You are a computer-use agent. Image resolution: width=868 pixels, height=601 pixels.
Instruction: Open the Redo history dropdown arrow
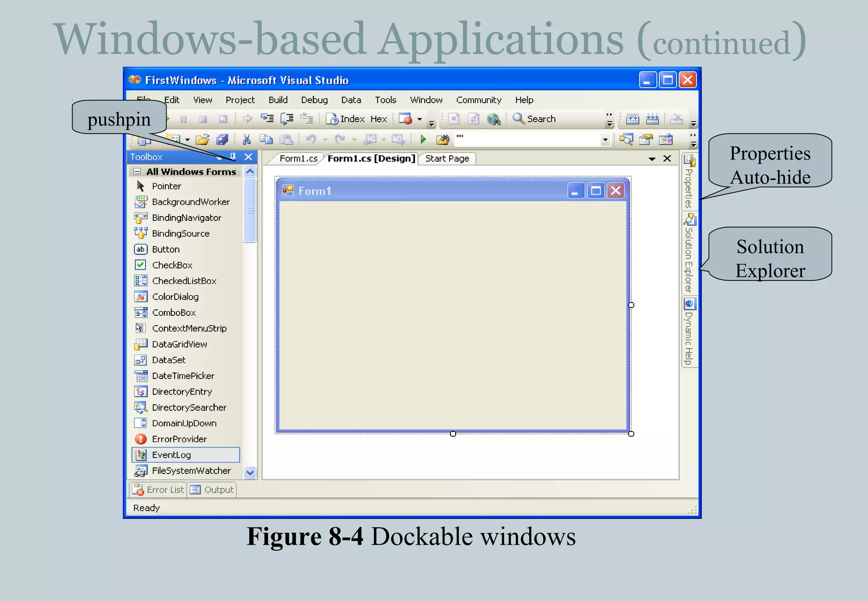[x=354, y=139]
